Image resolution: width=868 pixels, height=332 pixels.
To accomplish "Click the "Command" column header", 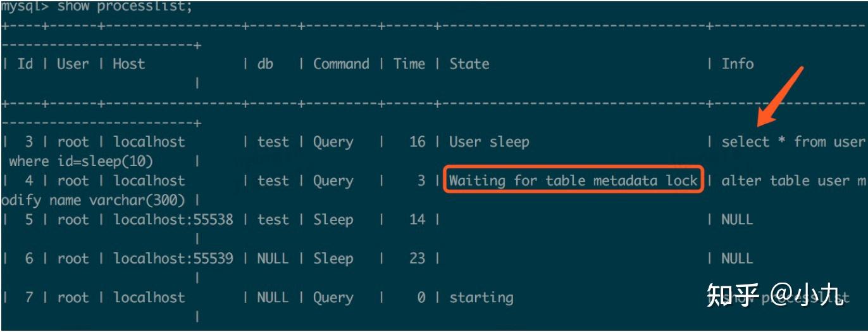I will click(341, 63).
